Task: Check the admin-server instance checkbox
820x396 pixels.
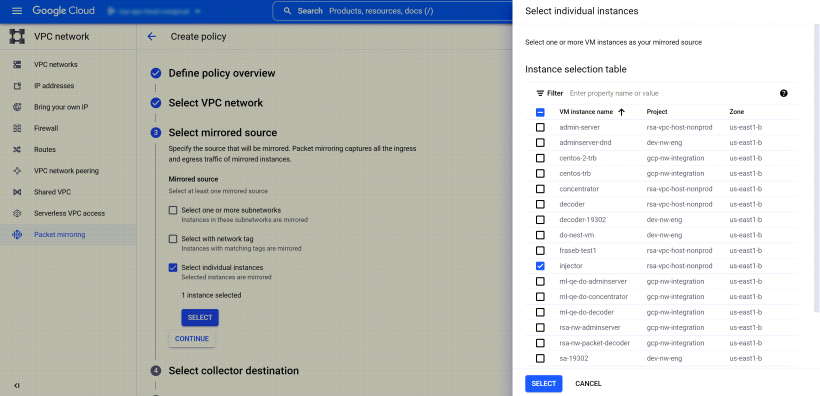Action: point(540,127)
